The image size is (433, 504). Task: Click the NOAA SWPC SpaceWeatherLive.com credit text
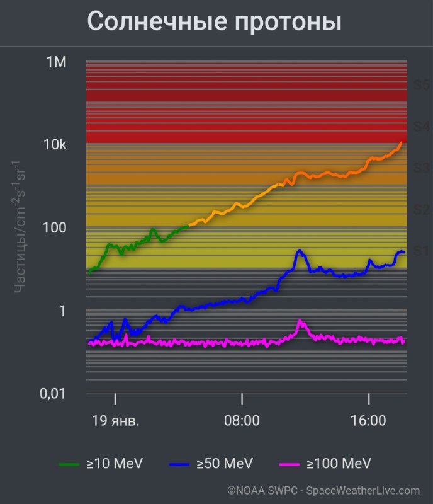(323, 491)
